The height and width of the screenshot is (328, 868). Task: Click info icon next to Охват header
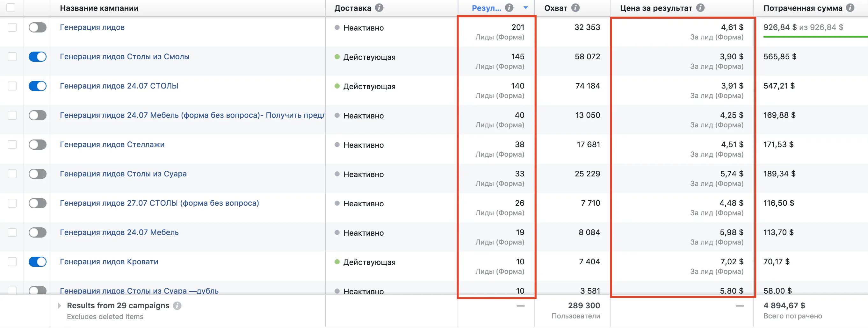575,8
